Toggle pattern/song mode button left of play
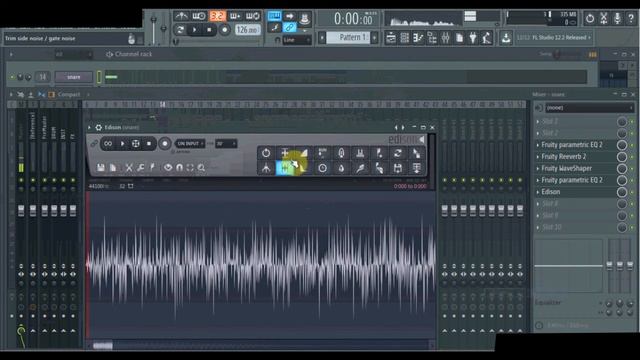This screenshot has height=360, width=640. [180, 29]
